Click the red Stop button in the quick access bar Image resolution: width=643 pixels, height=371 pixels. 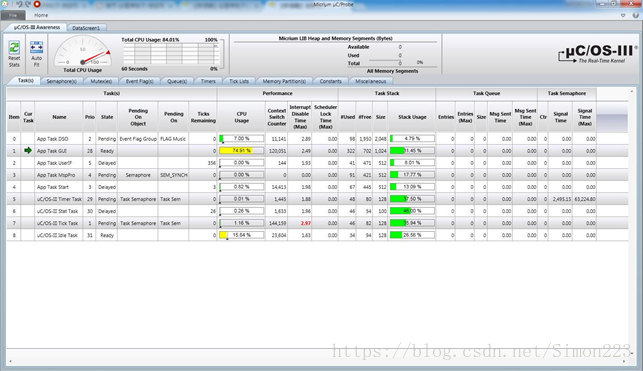(x=37, y=4)
